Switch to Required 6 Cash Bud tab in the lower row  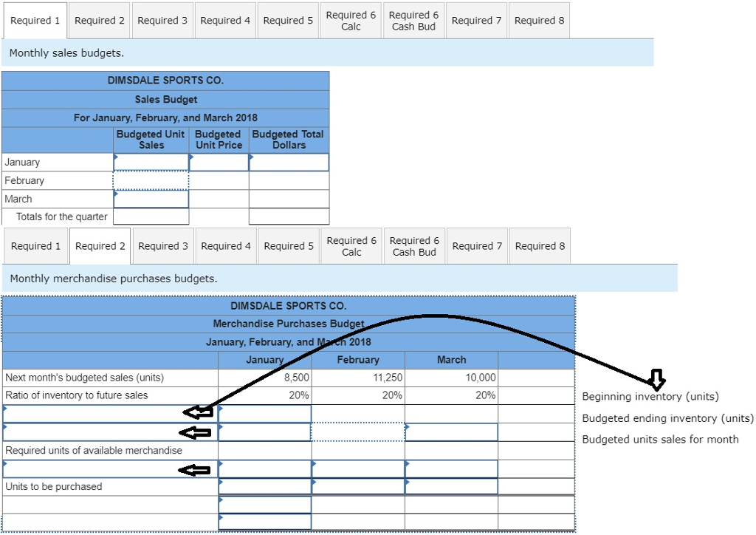pos(414,246)
